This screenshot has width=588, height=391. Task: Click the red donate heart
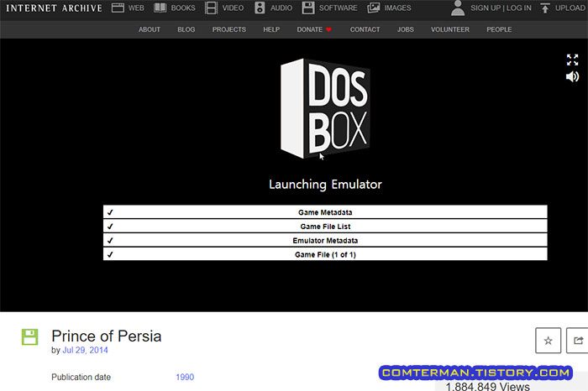(329, 30)
